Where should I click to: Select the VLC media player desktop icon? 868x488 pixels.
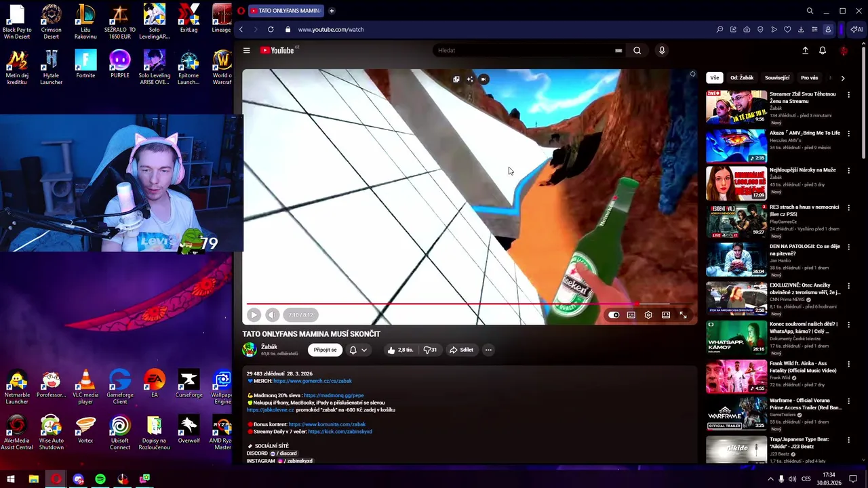click(x=85, y=388)
